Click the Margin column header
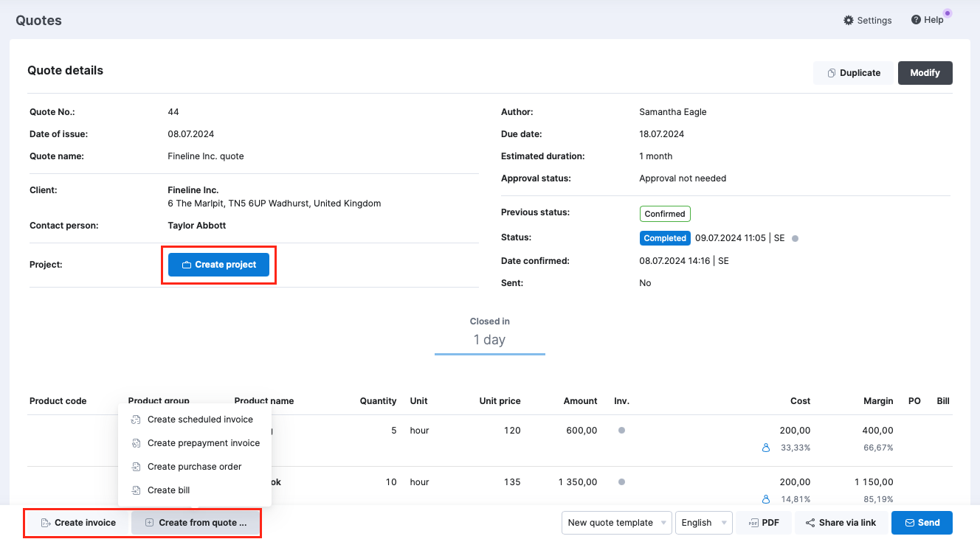This screenshot has height=539, width=980. (x=878, y=401)
